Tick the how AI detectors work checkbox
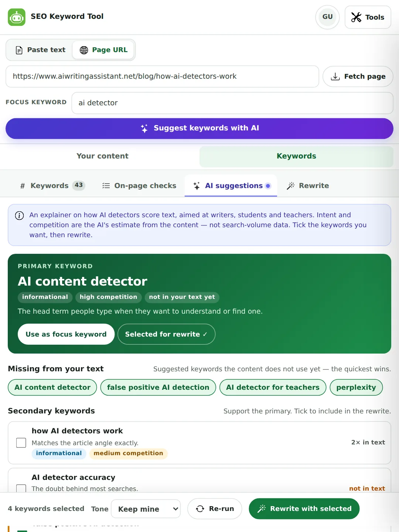Screen dimensions: 399x532 point(21,443)
